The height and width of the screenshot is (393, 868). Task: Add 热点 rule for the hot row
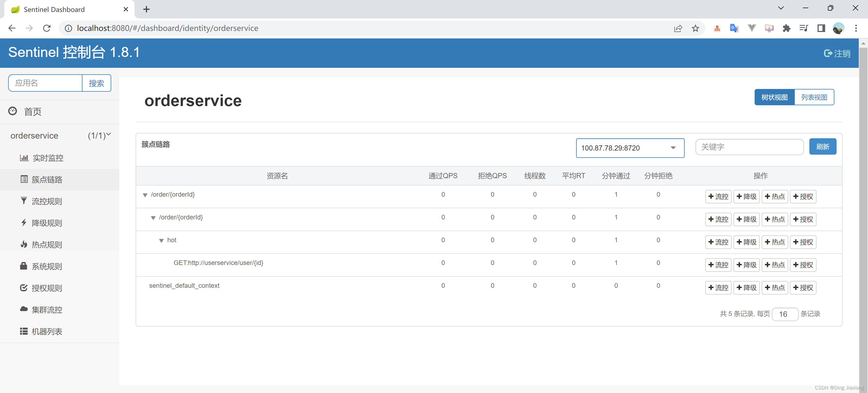(x=775, y=242)
